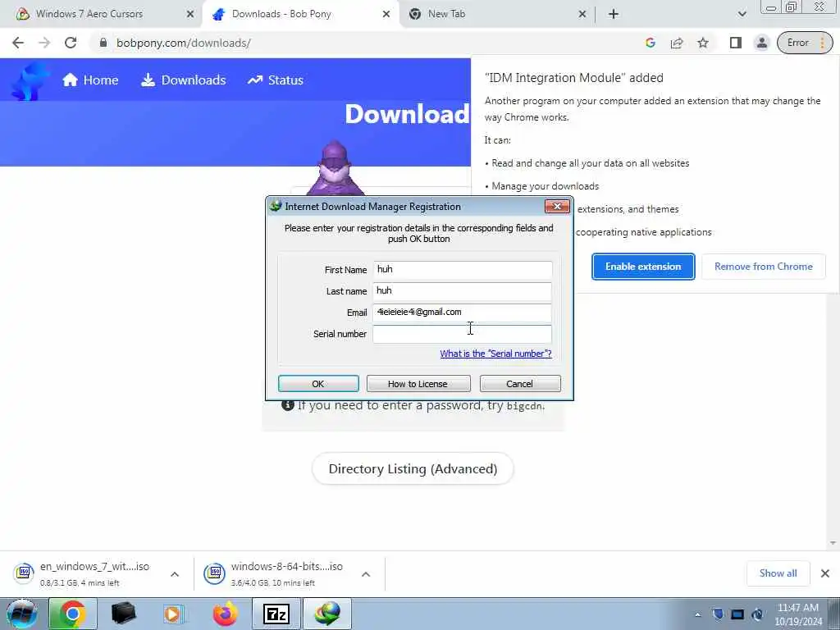Open Internet Download Manager in taskbar
The width and height of the screenshot is (840, 630).
pos(327,614)
